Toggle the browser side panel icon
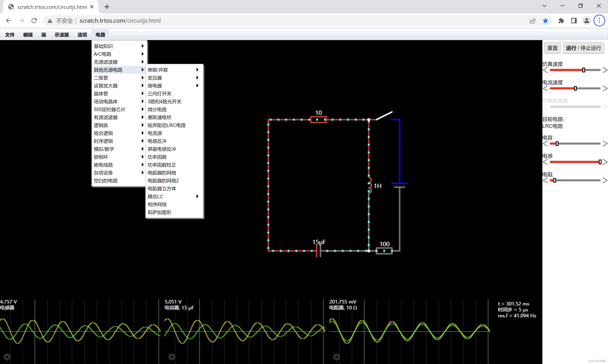 (574, 21)
